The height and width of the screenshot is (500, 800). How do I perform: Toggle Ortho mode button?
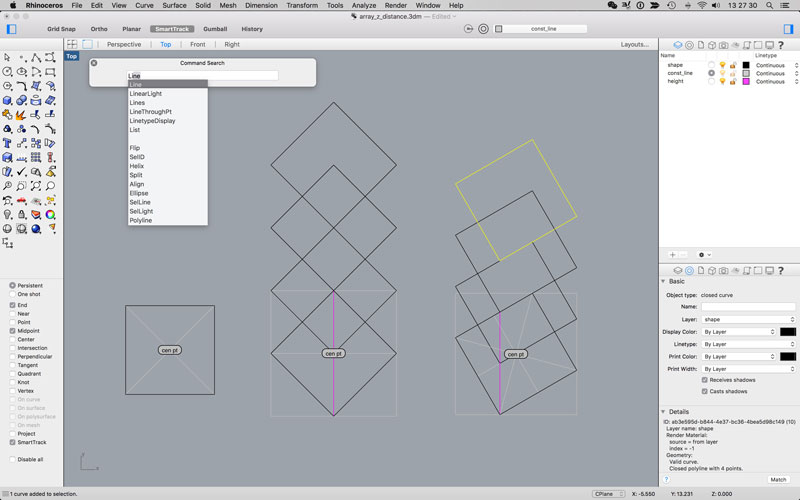click(99, 29)
